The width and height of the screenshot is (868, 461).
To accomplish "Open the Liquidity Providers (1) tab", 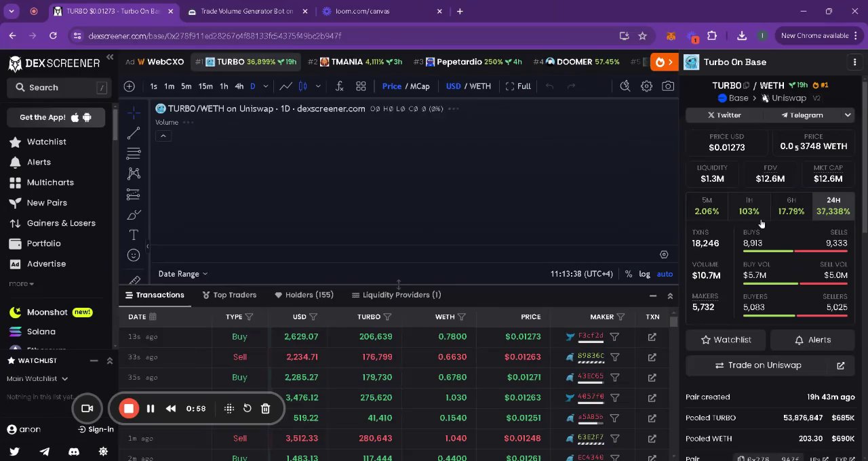I will click(x=397, y=295).
